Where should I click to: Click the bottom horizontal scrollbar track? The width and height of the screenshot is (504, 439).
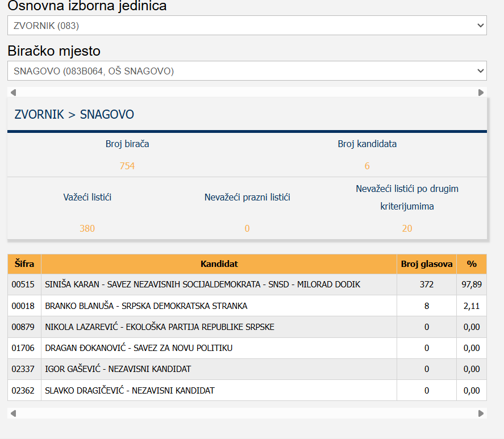[247, 413]
